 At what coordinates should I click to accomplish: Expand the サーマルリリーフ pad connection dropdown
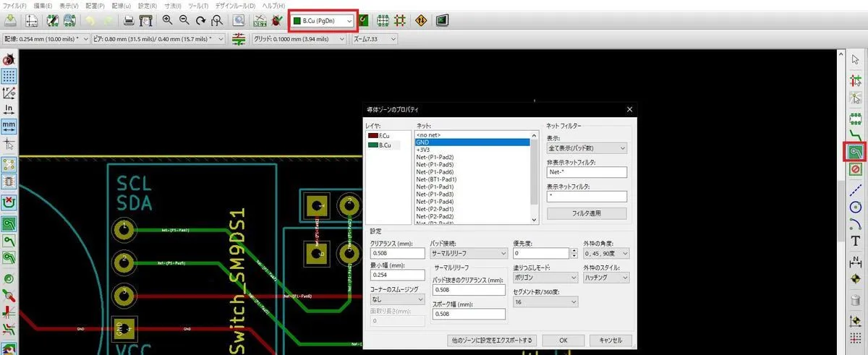point(469,254)
